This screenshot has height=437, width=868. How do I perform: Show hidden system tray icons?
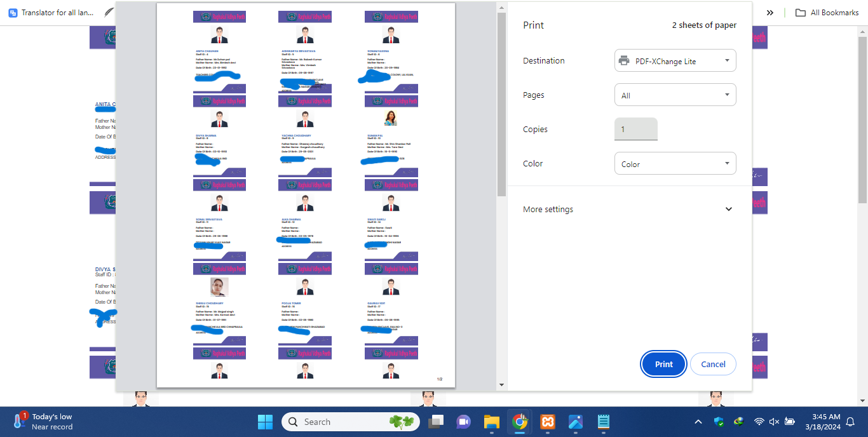click(x=698, y=422)
